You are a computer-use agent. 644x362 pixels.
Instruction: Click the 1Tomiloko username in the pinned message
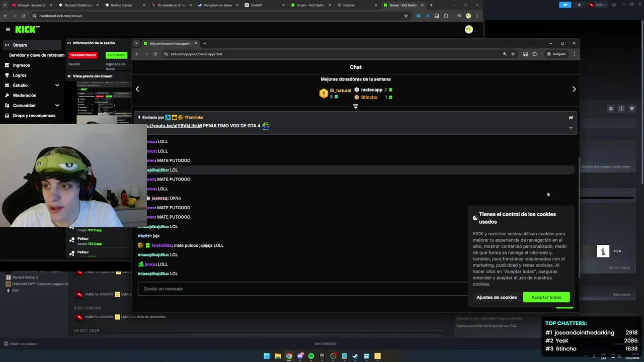pos(194,117)
